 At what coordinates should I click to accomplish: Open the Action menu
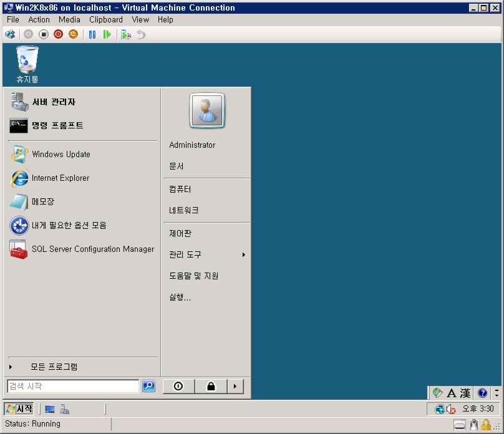click(39, 19)
